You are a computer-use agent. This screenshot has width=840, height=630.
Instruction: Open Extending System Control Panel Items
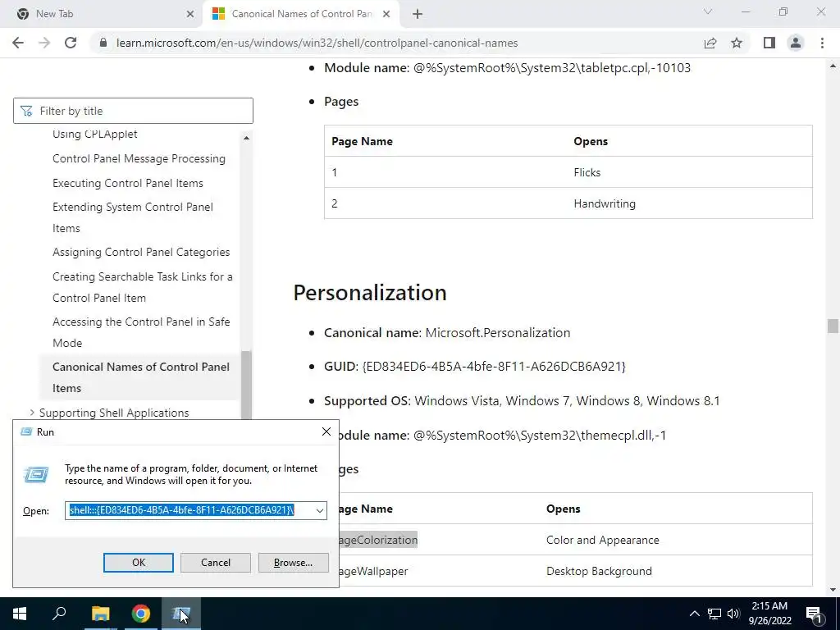(132, 217)
